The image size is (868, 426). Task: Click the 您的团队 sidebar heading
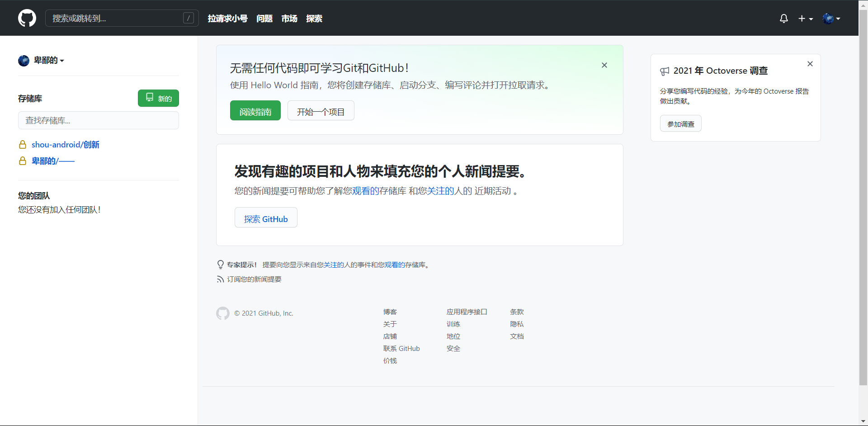34,196
